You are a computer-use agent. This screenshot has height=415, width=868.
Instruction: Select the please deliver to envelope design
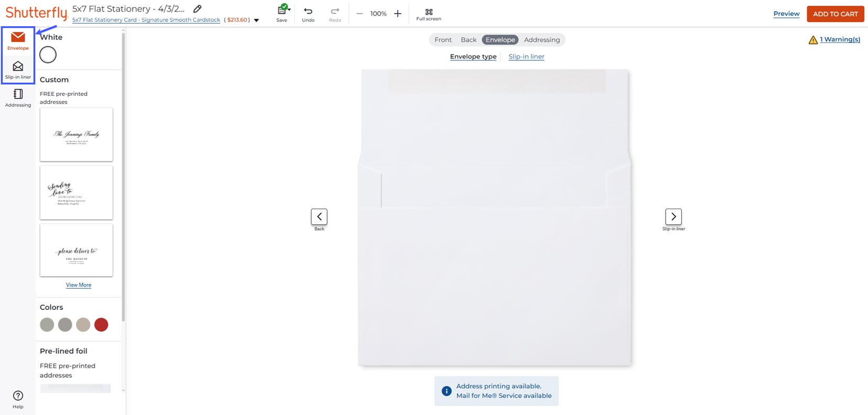(77, 250)
